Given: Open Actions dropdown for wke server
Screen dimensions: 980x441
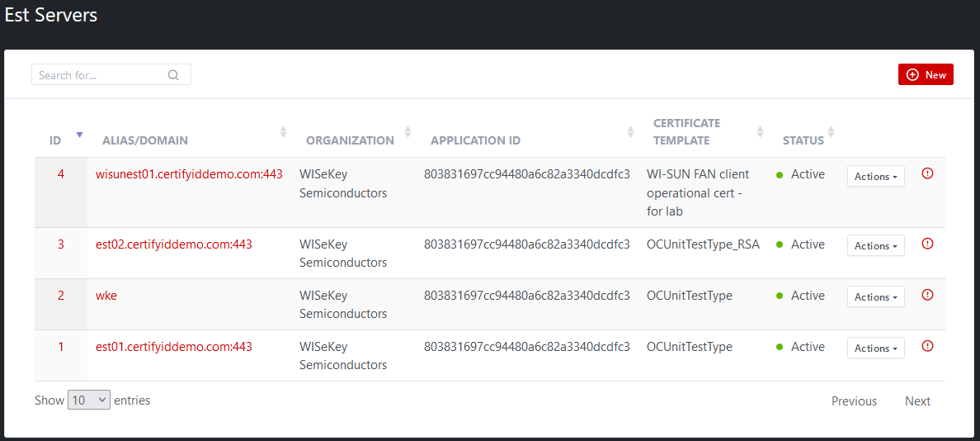Looking at the screenshot, I should 875,296.
